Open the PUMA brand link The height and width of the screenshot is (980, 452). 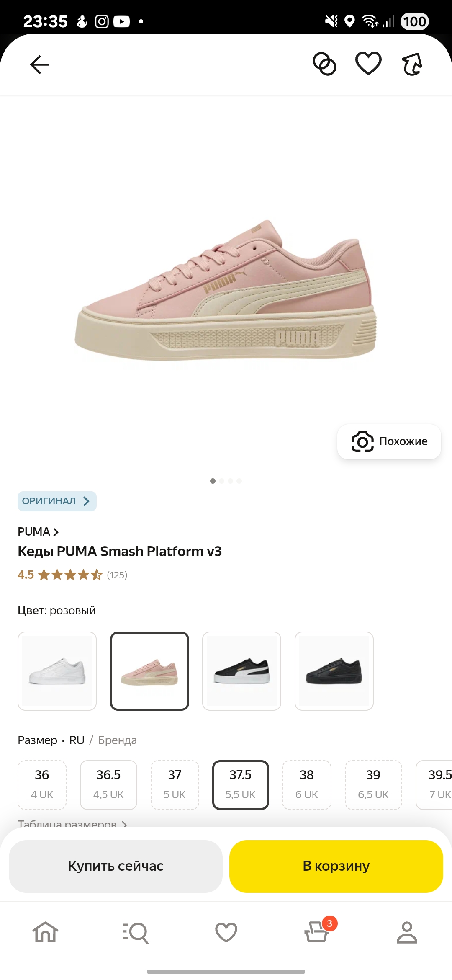38,531
